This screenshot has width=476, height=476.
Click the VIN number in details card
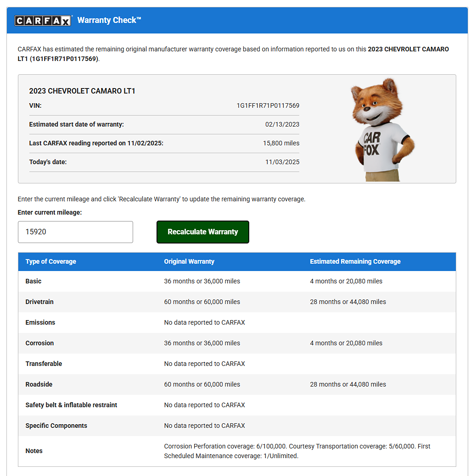point(268,106)
